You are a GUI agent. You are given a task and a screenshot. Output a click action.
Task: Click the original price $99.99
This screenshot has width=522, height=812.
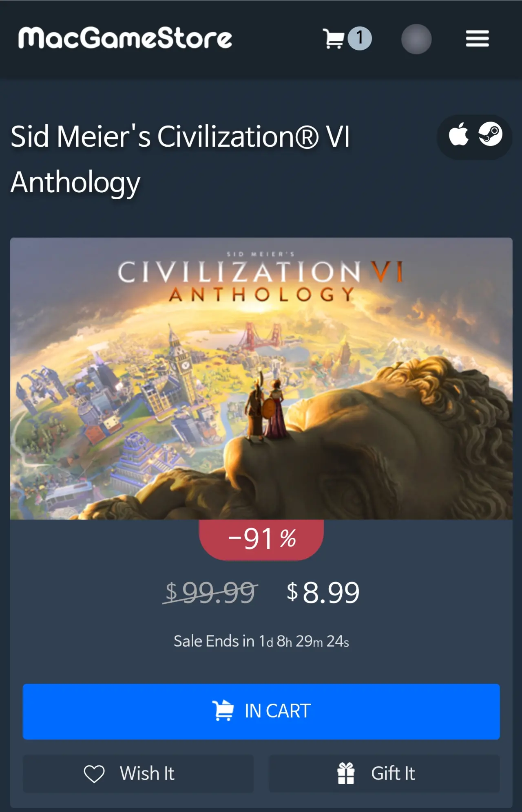point(210,592)
